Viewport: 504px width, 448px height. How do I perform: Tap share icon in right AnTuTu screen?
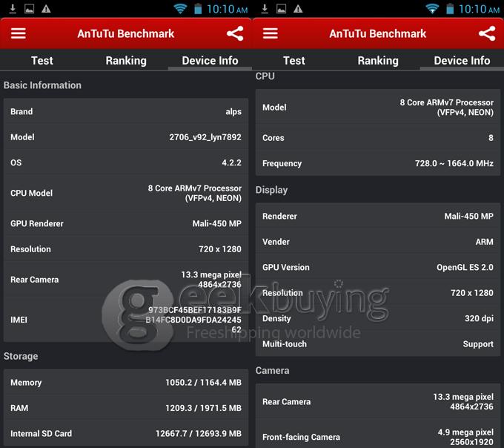point(487,33)
